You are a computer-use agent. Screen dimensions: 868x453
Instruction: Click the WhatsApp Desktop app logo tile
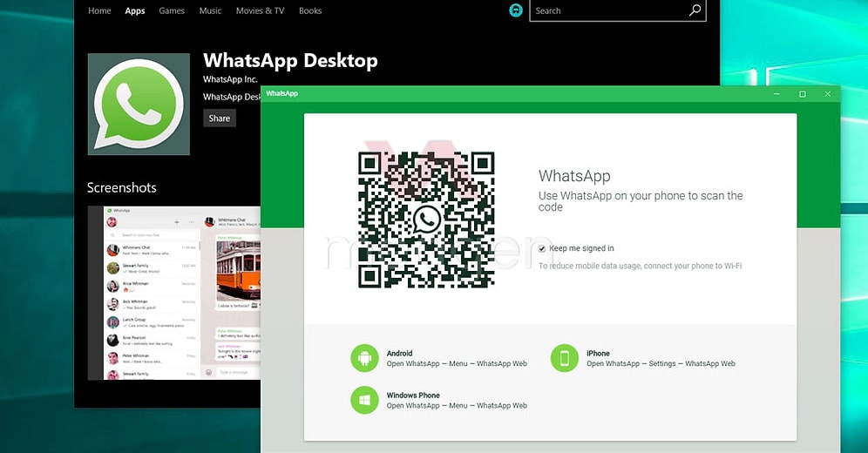[139, 104]
